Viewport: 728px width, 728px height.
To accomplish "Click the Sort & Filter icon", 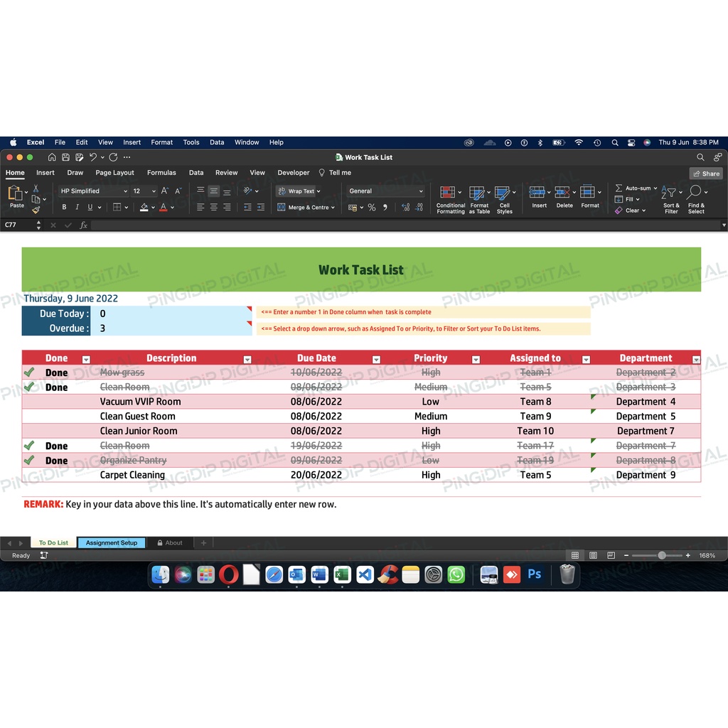I will point(669,193).
